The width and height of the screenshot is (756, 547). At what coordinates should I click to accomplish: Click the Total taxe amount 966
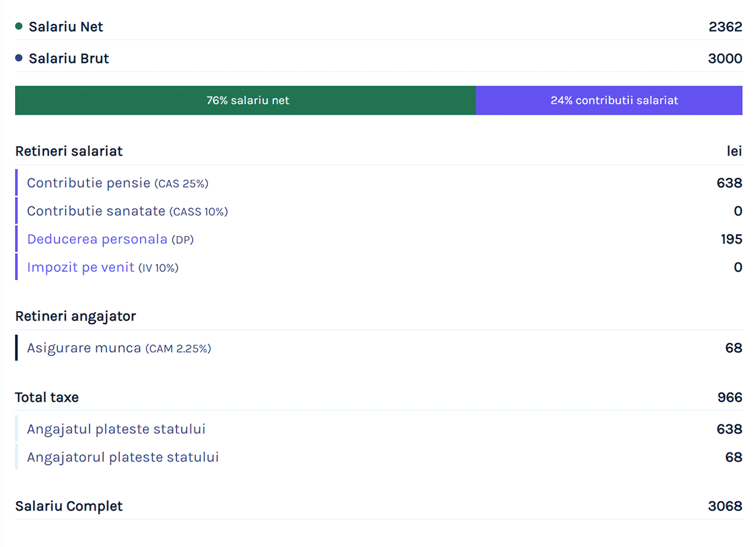point(730,397)
